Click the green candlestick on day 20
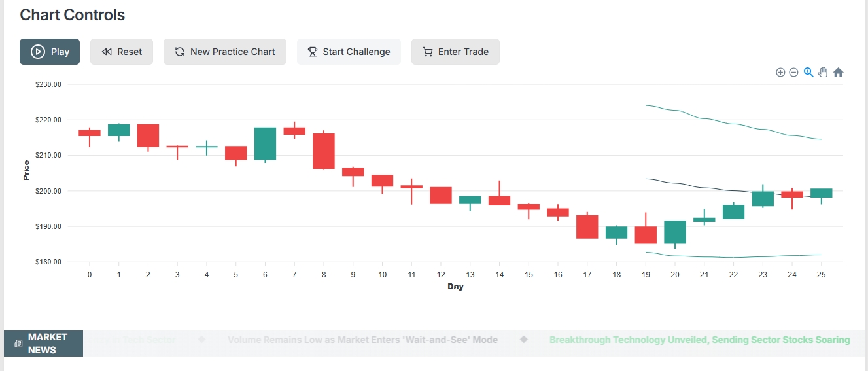The width and height of the screenshot is (868, 371). [675, 232]
